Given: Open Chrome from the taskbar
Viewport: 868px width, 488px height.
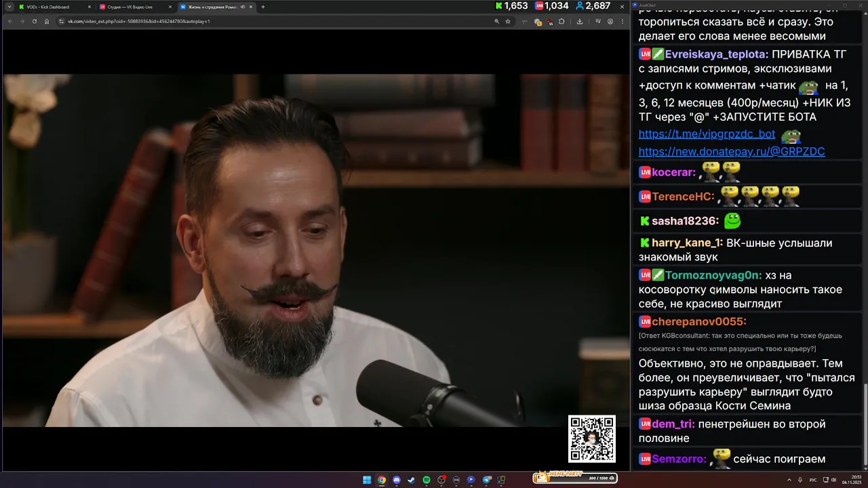Looking at the screenshot, I should 382,480.
